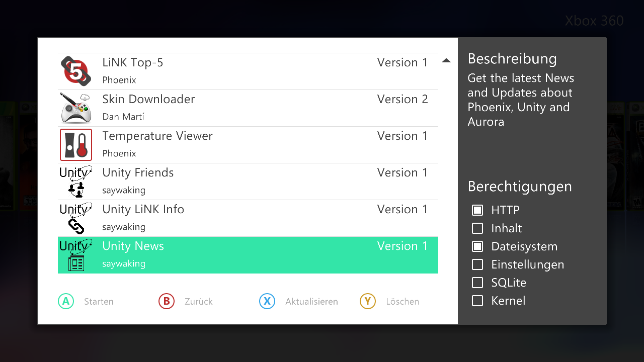Click the Temperature Viewer thermometer icon
The height and width of the screenshot is (362, 644).
pos(76,145)
